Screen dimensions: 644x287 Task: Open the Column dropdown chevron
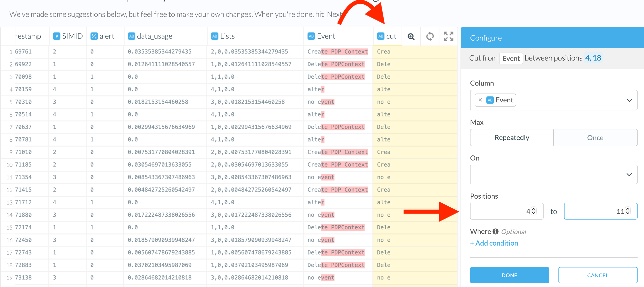(x=629, y=100)
